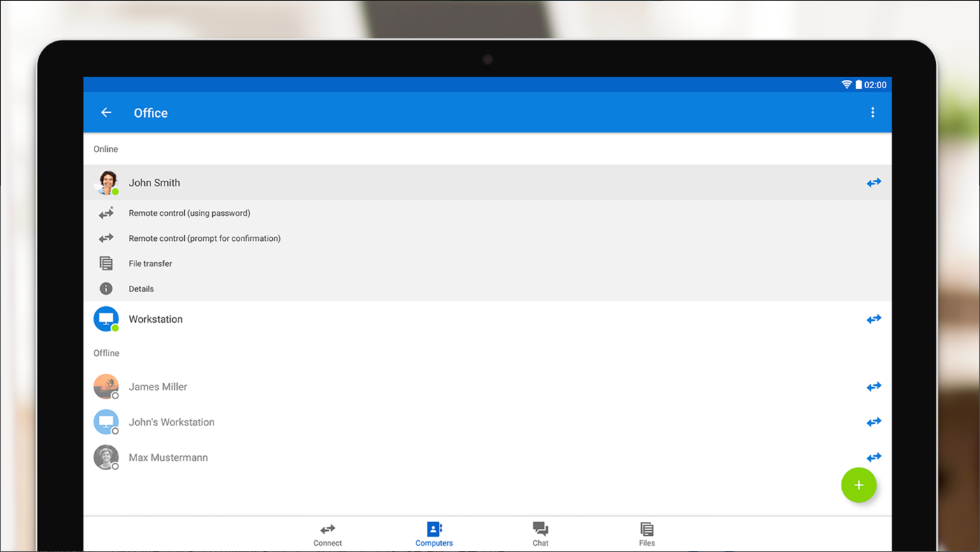This screenshot has height=552, width=980.
Task: Tap the green plus button to add a contact
Action: click(858, 485)
